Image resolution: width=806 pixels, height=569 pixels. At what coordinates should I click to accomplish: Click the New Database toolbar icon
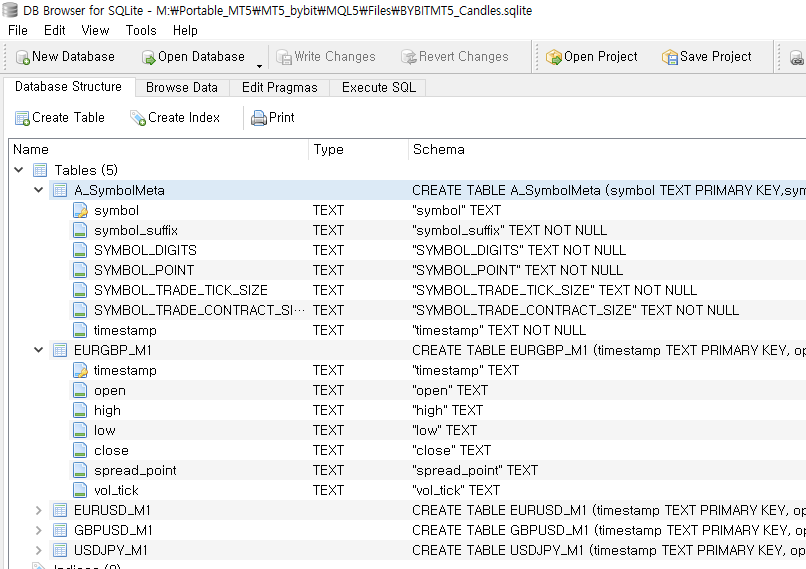coord(23,57)
